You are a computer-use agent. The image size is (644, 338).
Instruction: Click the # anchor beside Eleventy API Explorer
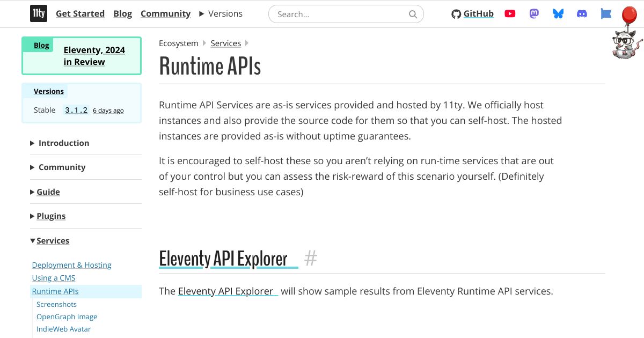point(311,259)
